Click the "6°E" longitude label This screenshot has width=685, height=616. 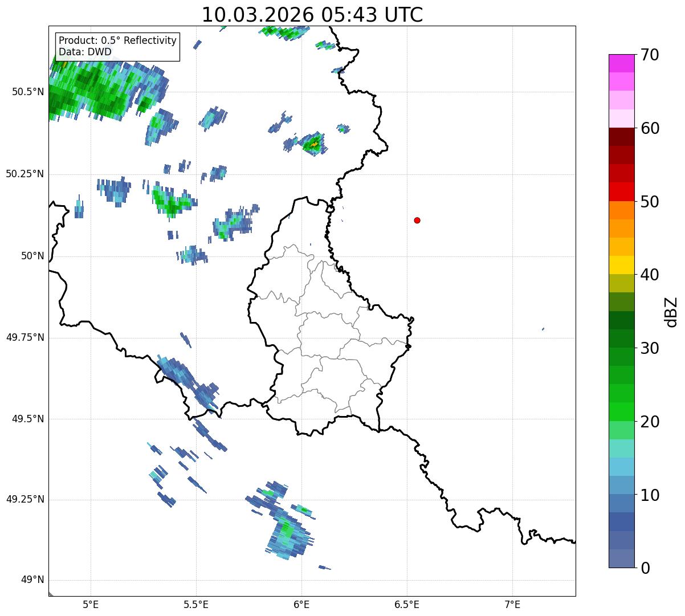[x=301, y=604]
